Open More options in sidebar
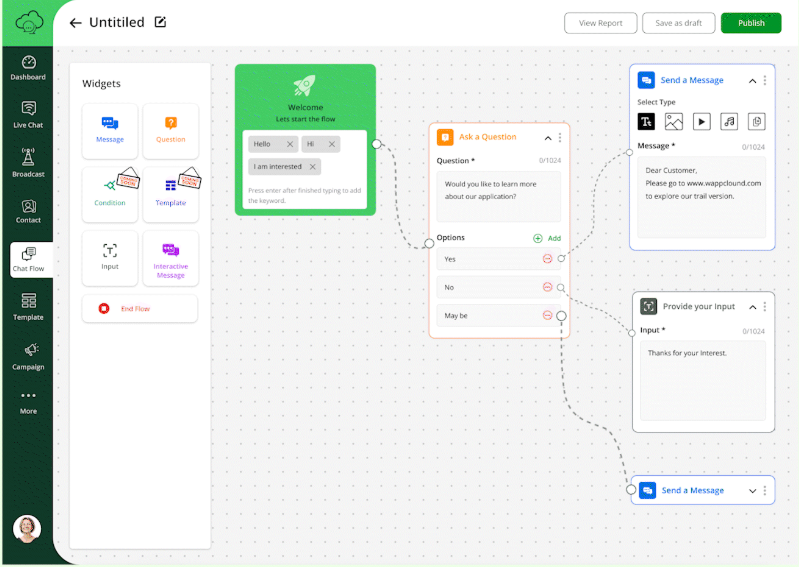Viewport: 799px width, 567px height. point(28,403)
